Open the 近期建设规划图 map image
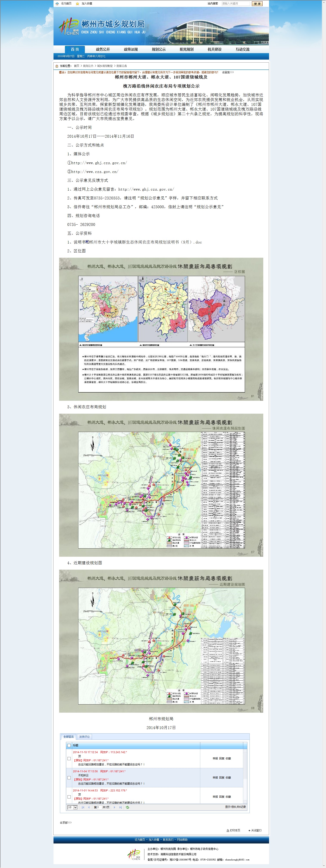 point(161,641)
